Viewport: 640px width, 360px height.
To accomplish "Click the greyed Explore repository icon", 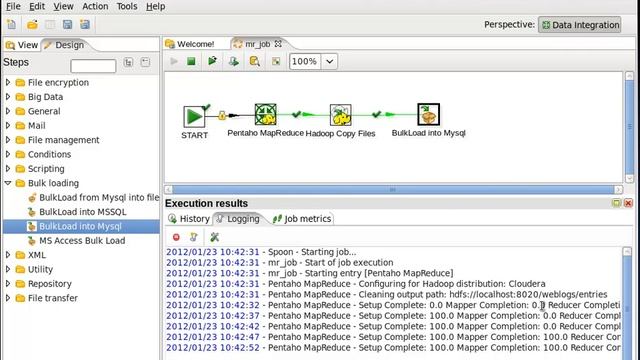I will tap(50, 24).
